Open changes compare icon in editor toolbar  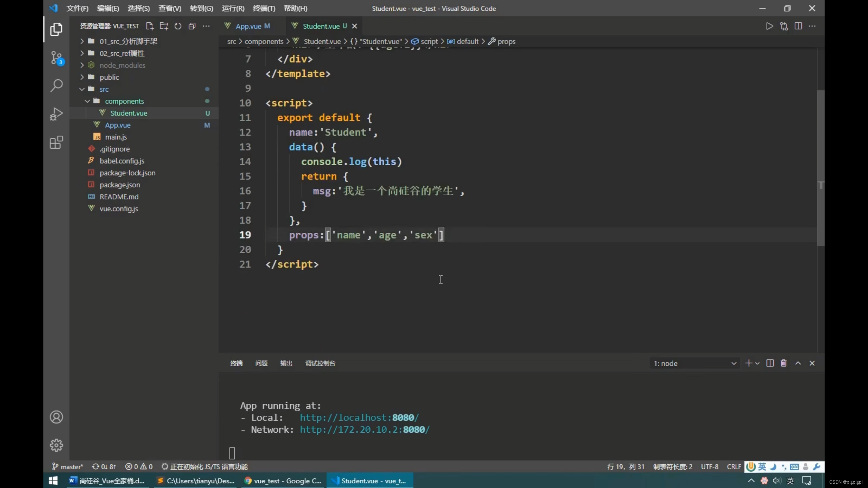784,26
